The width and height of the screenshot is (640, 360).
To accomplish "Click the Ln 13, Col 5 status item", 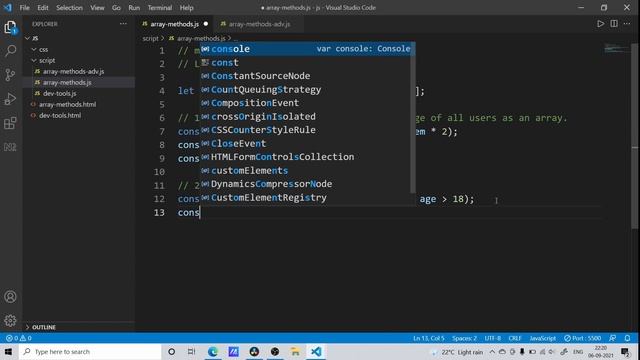I will point(428,338).
